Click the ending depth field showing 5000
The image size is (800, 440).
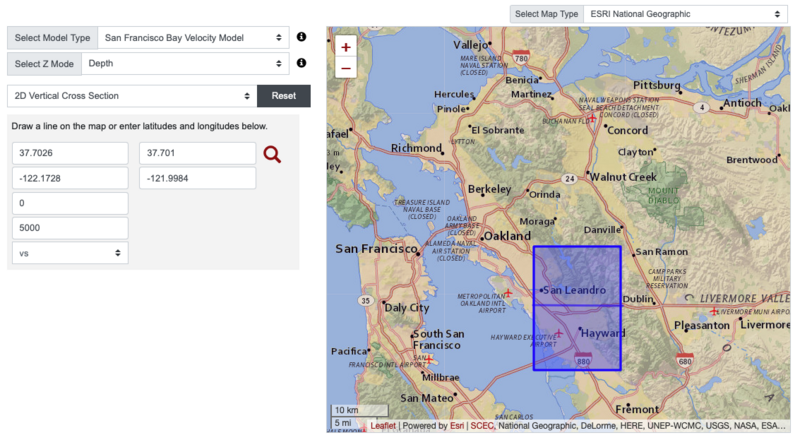tap(70, 228)
